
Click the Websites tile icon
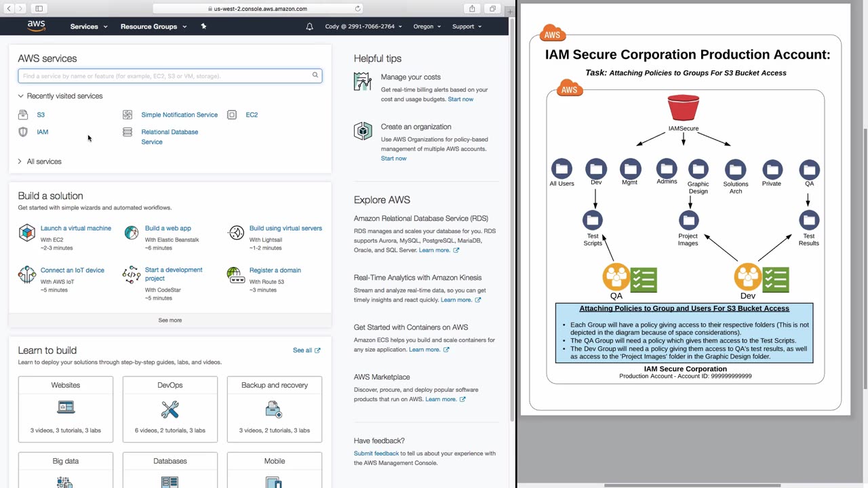[66, 407]
